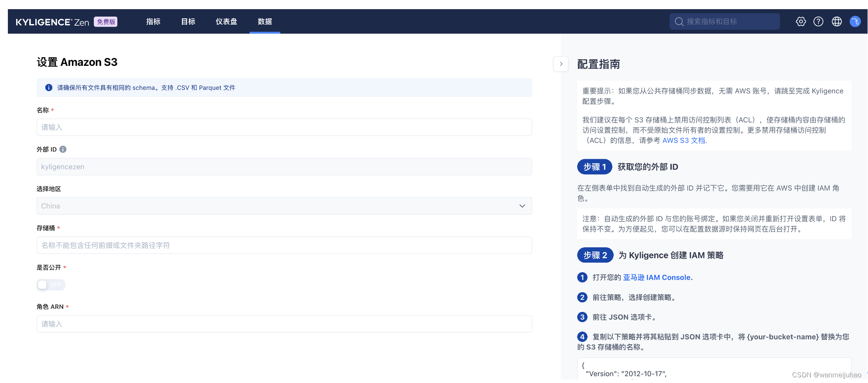Collapse the 配置指南 panel with the arrow
This screenshot has height=383, width=868.
click(x=561, y=64)
